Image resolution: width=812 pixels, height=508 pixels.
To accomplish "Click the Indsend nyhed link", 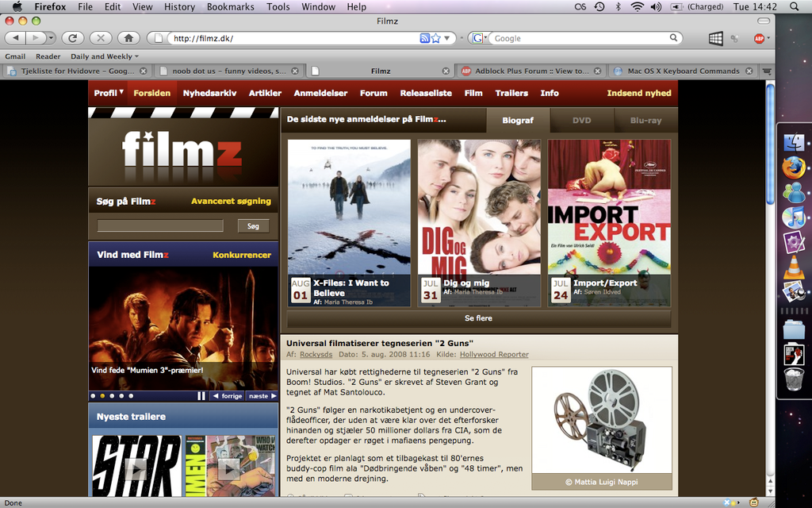I will [x=639, y=94].
